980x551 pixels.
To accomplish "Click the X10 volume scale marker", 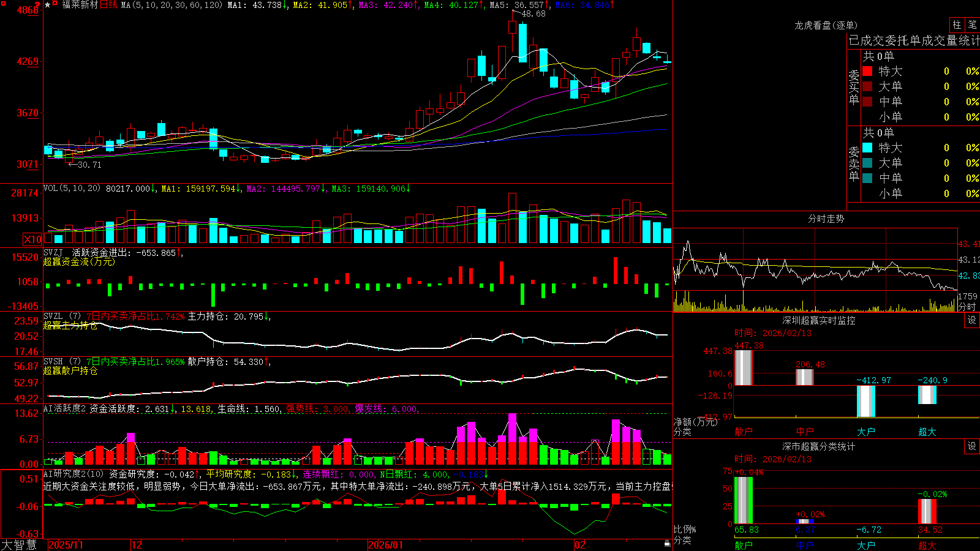I will pos(32,239).
